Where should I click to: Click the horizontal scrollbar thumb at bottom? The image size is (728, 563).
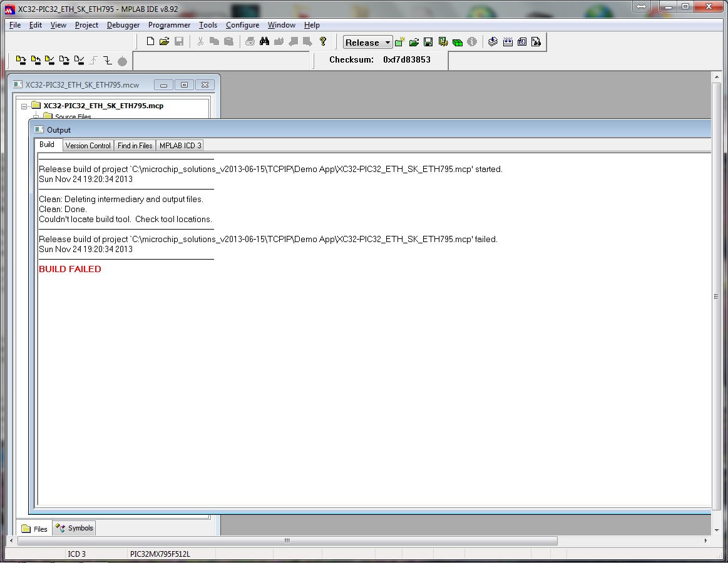point(287,540)
